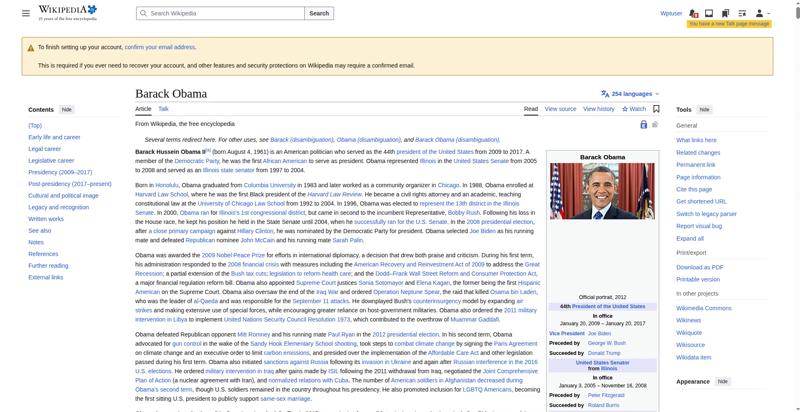Click Expand all in Tools
The height and width of the screenshot is (412, 800).
[x=690, y=239]
